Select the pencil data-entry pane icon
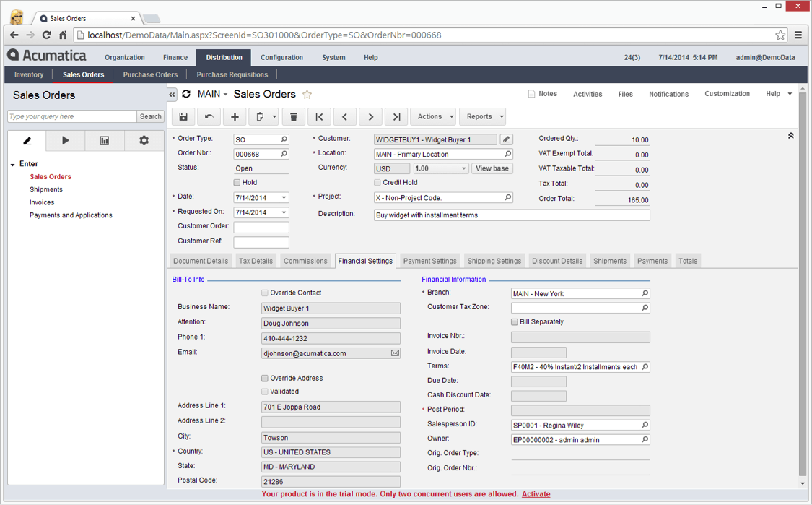The height and width of the screenshot is (505, 812). point(27,140)
